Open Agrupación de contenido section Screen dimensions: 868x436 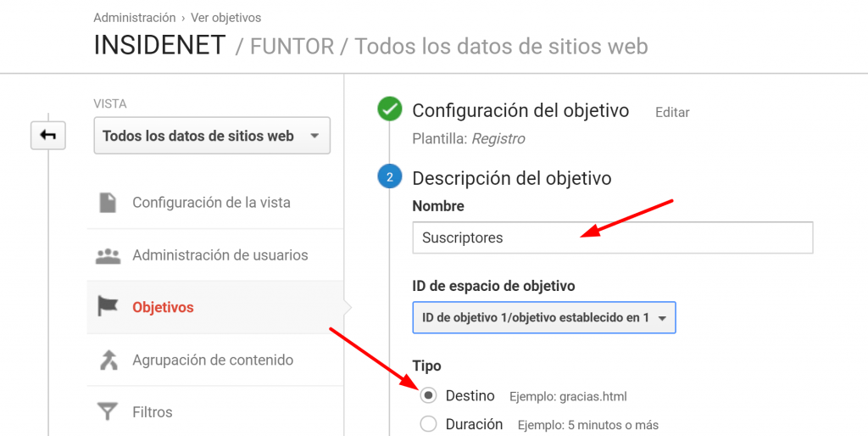click(x=213, y=360)
